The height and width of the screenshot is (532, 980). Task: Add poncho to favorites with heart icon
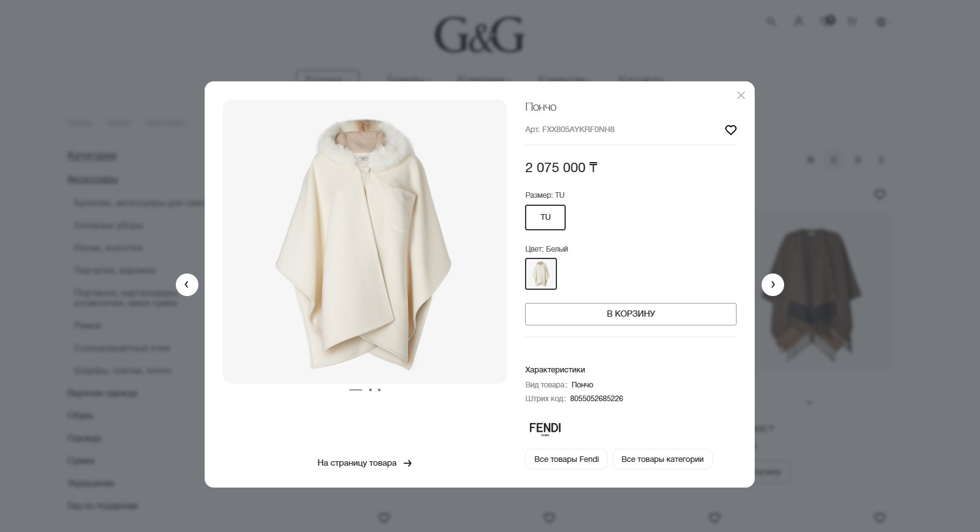(x=731, y=130)
